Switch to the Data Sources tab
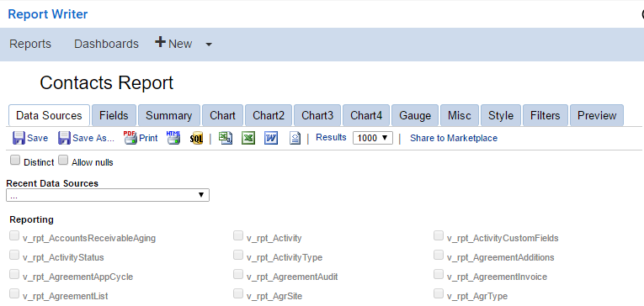Screen dimensions: 644x306 (x=49, y=115)
